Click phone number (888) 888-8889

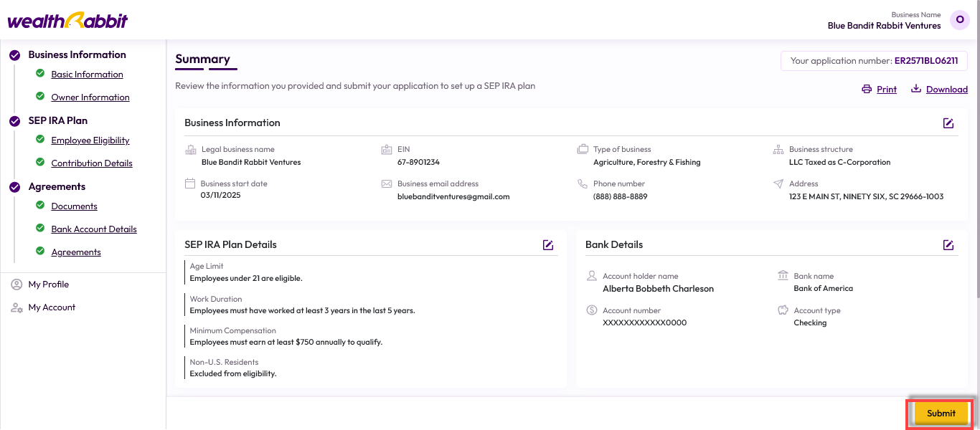pos(620,196)
